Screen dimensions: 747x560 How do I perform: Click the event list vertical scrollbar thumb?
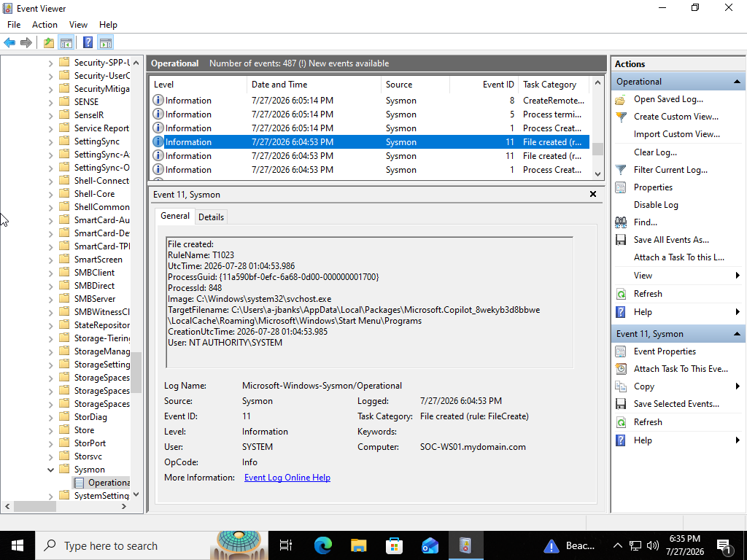click(598, 149)
